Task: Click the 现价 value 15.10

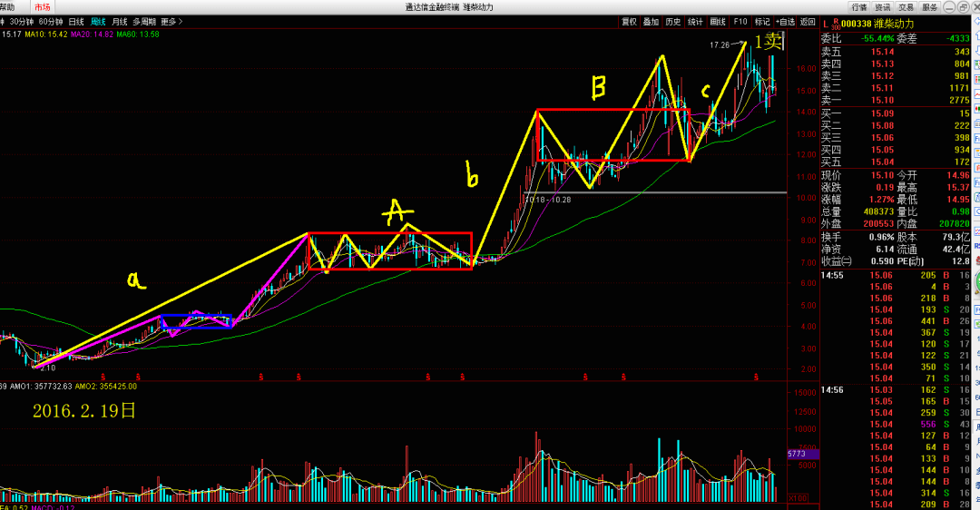Action: point(883,176)
